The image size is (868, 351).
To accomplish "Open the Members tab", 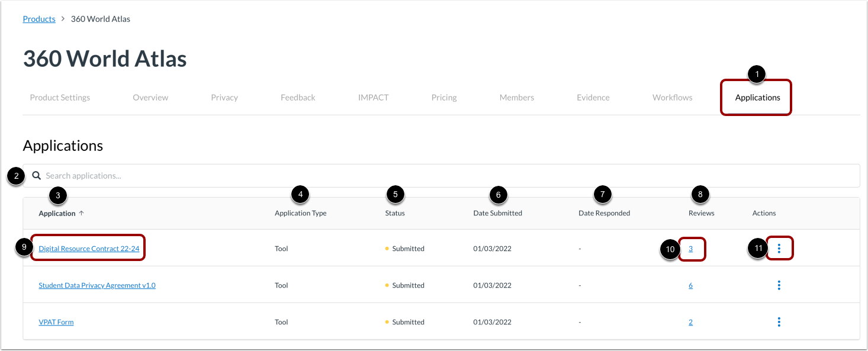I will point(516,97).
